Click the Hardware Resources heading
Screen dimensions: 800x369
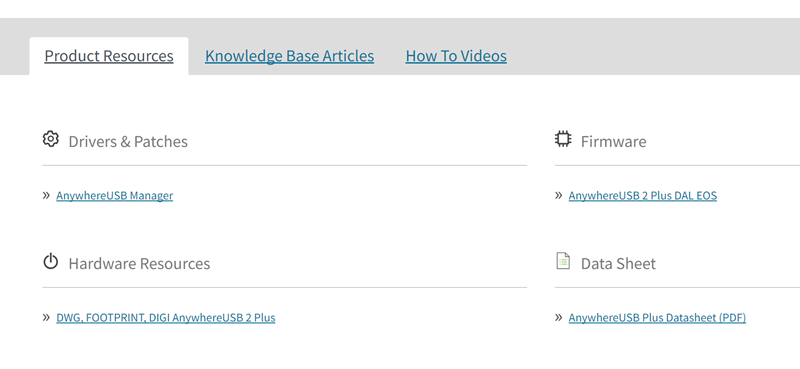coord(139,263)
